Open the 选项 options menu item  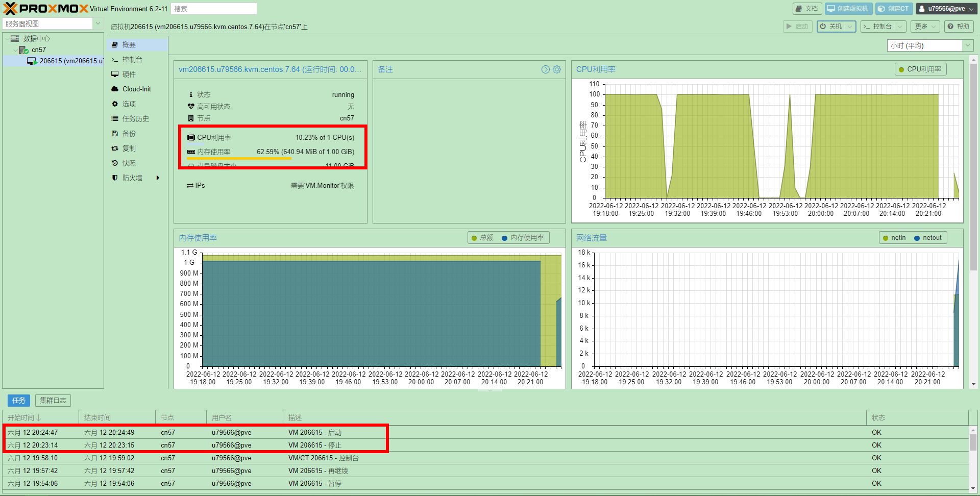coord(137,104)
